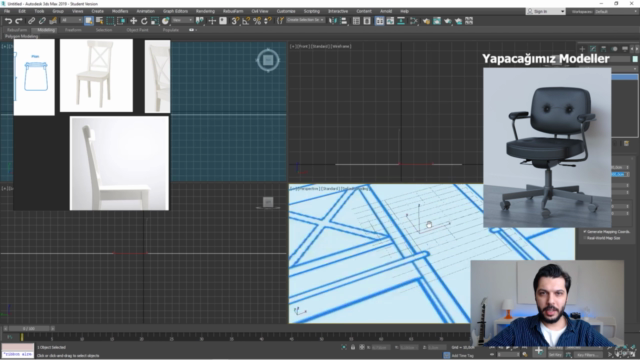Viewport: 640px width, 360px height.
Task: Choose the Rectangular Selection Region icon
Action: 110,21
